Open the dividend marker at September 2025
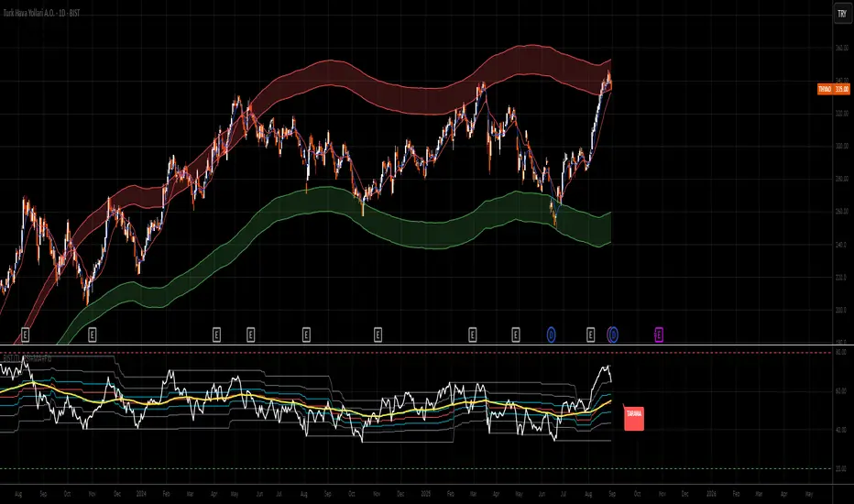Image resolution: width=854 pixels, height=504 pixels. [x=613, y=334]
